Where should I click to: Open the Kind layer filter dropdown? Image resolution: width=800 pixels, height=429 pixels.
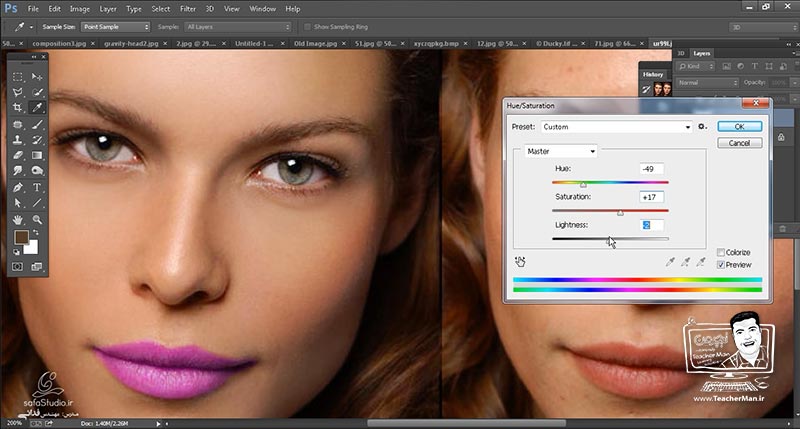pyautogui.click(x=696, y=66)
